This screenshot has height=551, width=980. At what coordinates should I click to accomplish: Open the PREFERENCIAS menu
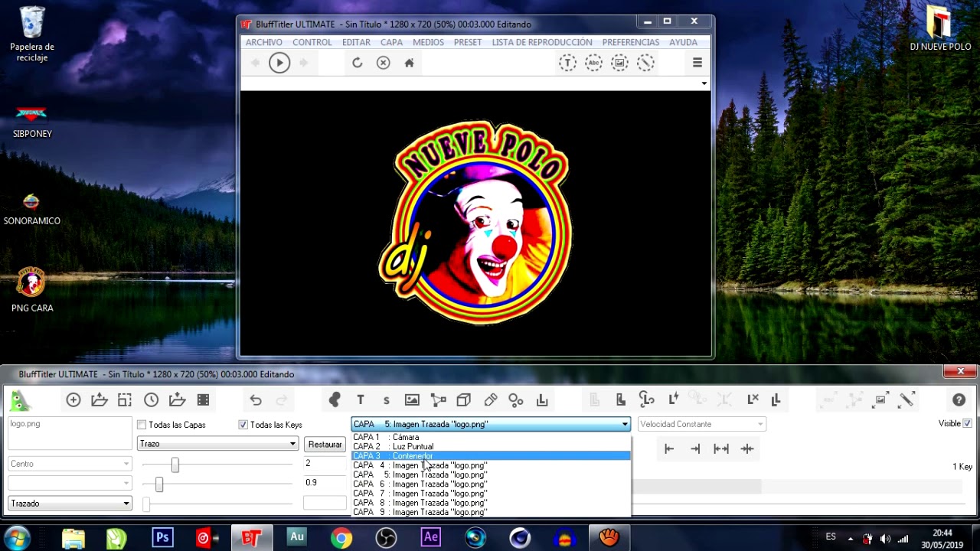tap(631, 42)
